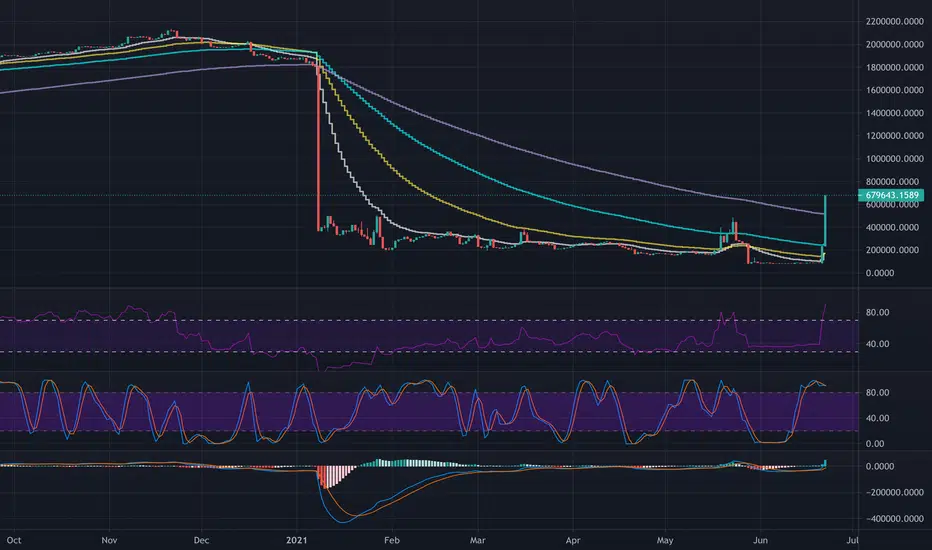Click the MACD pane 0.0000 scale label
The height and width of the screenshot is (550, 932).
click(880, 466)
